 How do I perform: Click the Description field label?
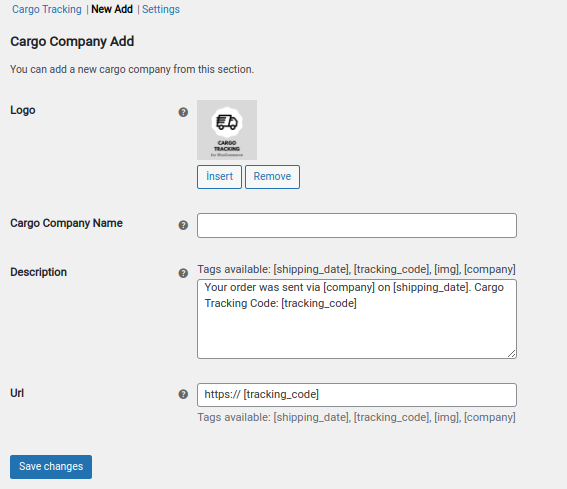pos(39,272)
